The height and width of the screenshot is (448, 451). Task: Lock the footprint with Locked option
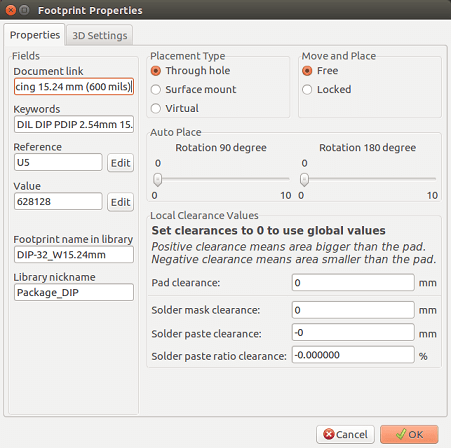(326, 89)
